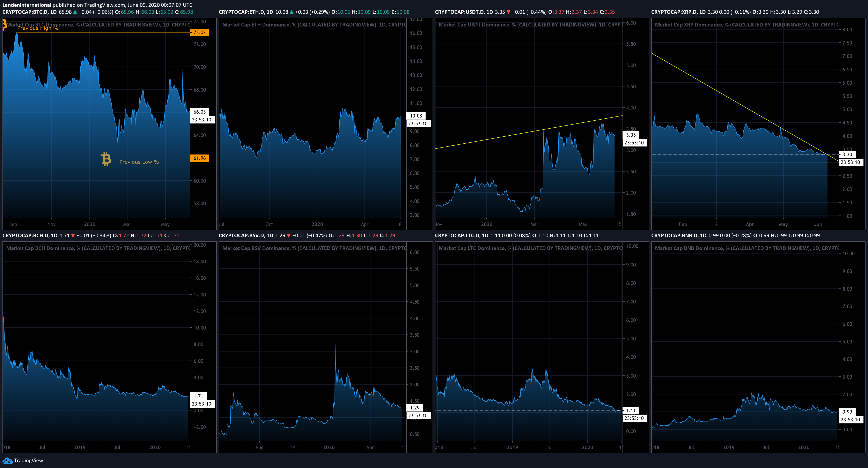Click the 72.00 tick on BTC price scale
This screenshot has width=868, height=468.
[x=199, y=44]
